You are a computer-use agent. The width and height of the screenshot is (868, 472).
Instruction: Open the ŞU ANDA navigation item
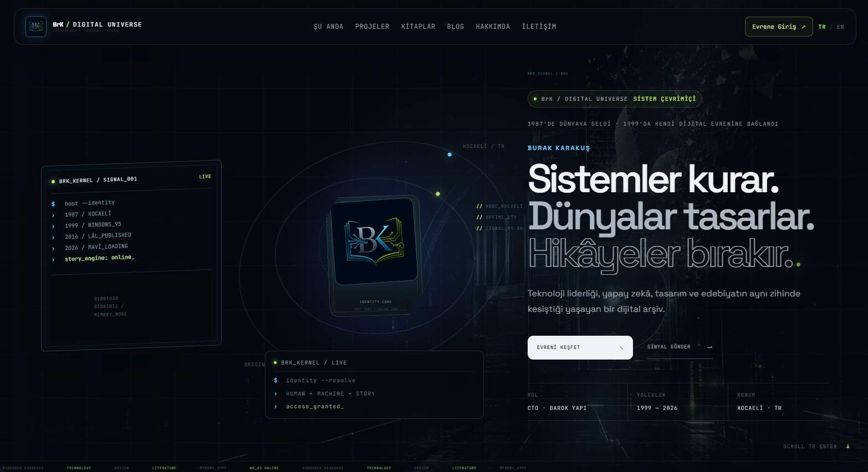[328, 27]
